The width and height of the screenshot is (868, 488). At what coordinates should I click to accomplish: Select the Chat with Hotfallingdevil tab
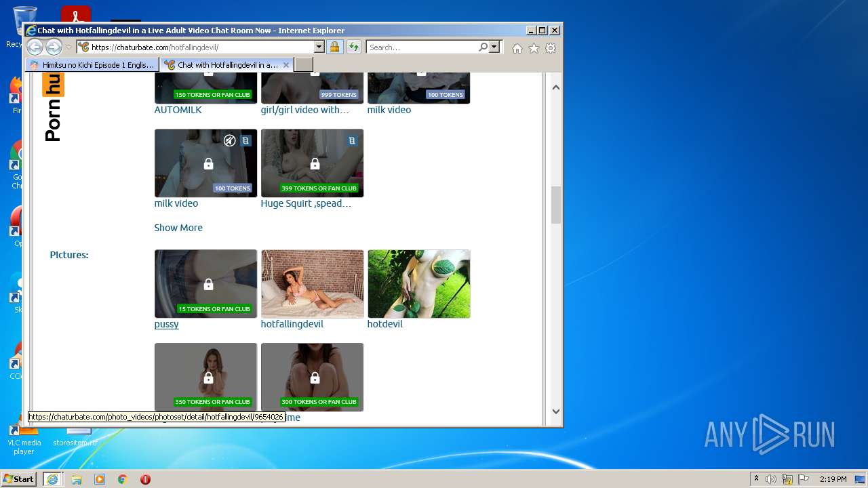pos(227,65)
